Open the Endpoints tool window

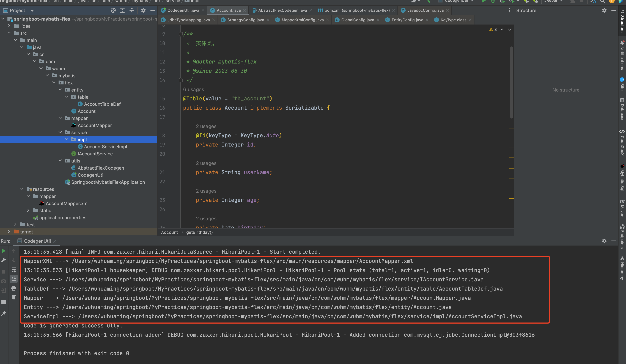(622, 236)
